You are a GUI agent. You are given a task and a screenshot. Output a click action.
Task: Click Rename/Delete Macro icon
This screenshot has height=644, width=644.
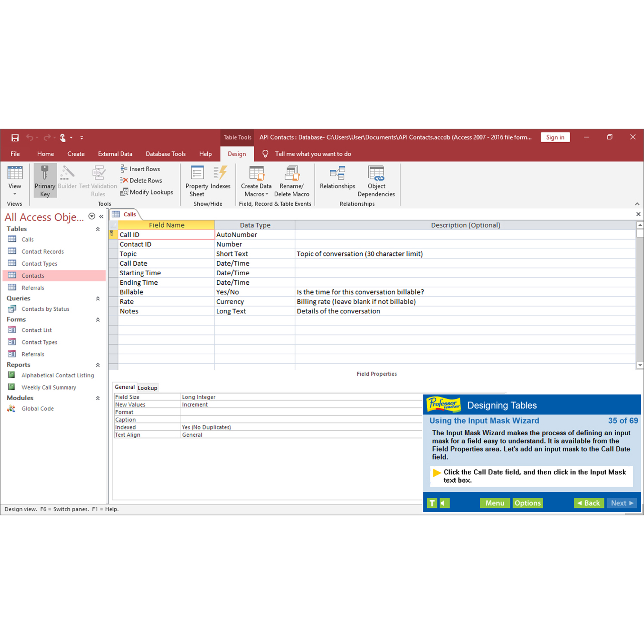point(292,173)
